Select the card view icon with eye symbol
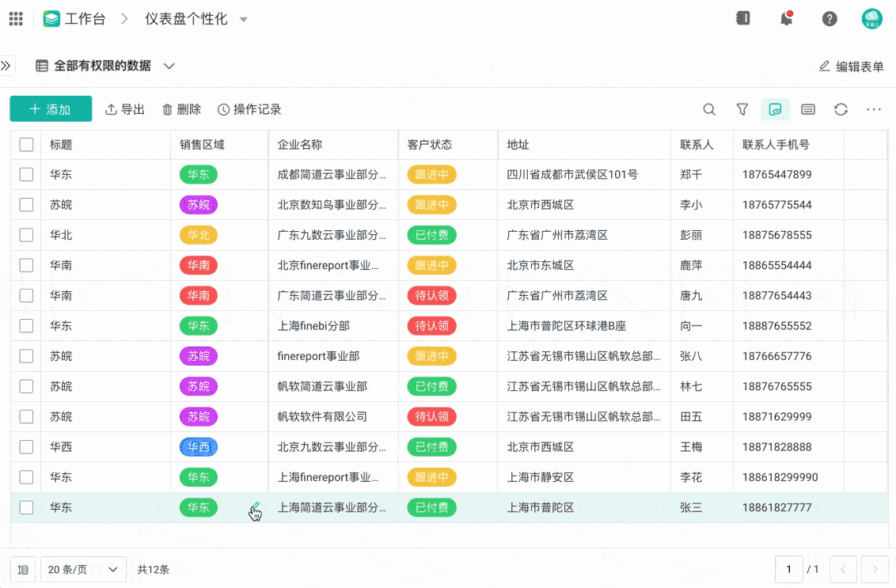Screen dimensions: 896x588 point(775,109)
